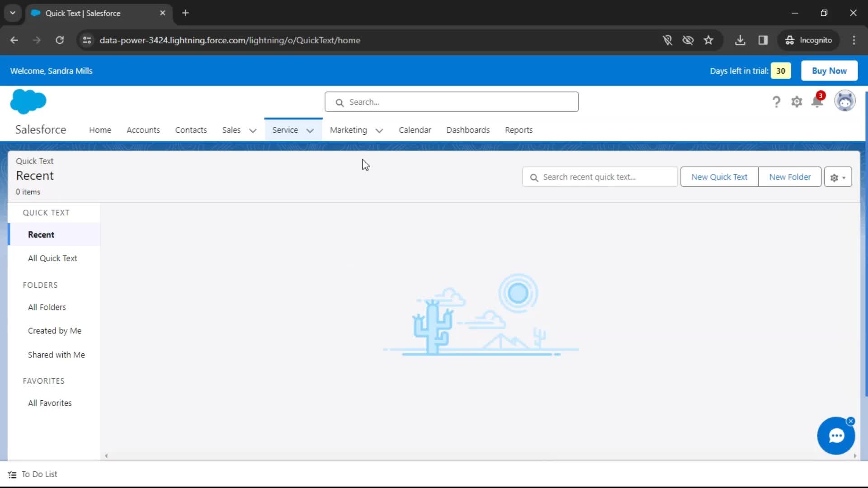Click the browser back arrow
The image size is (868, 488).
(14, 40)
